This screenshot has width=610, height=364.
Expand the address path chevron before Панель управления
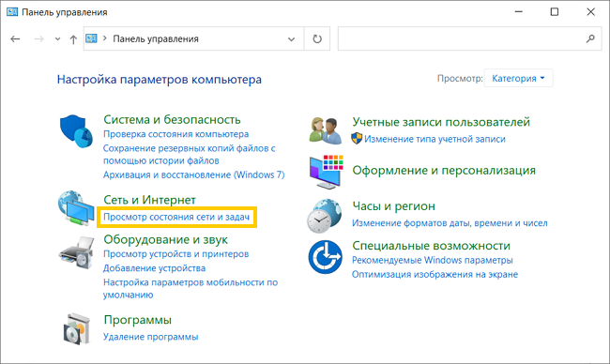tap(105, 38)
